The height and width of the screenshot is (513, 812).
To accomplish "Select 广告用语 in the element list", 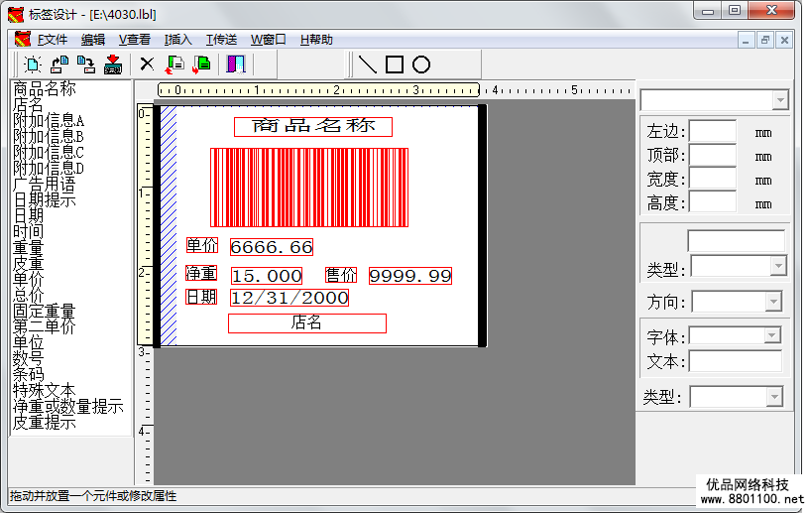I will [x=45, y=184].
